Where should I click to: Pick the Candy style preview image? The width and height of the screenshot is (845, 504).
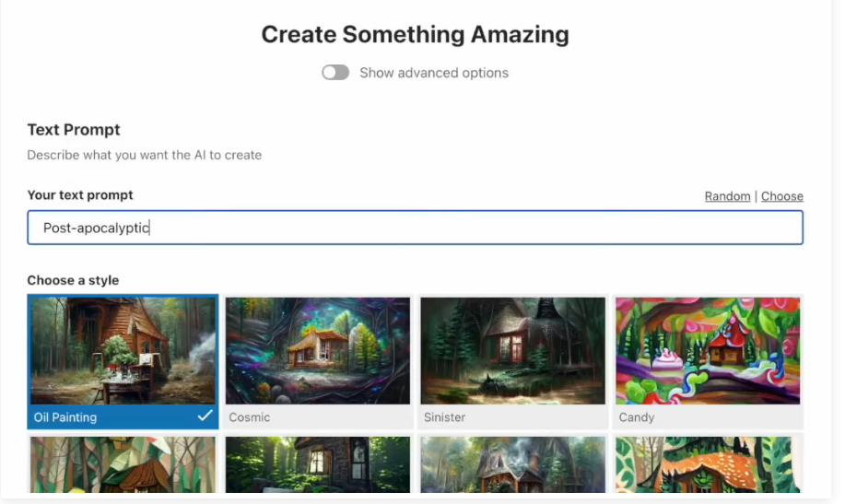pos(708,350)
